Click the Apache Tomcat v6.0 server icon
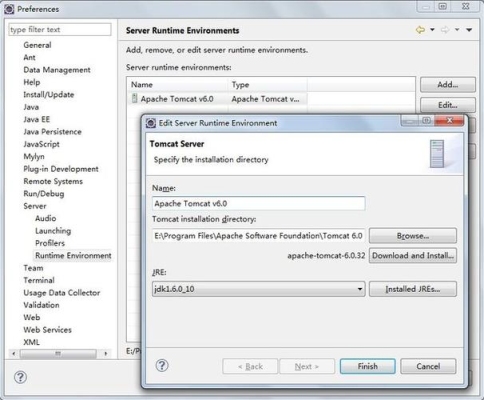 pos(134,98)
